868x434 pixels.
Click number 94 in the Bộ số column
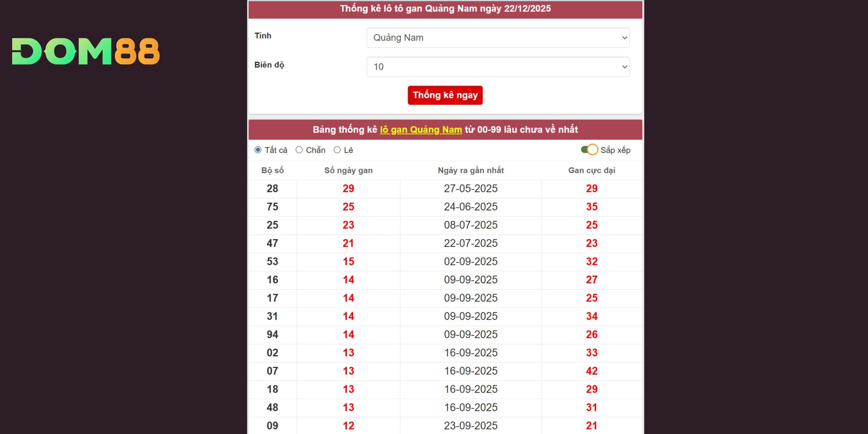(x=272, y=334)
